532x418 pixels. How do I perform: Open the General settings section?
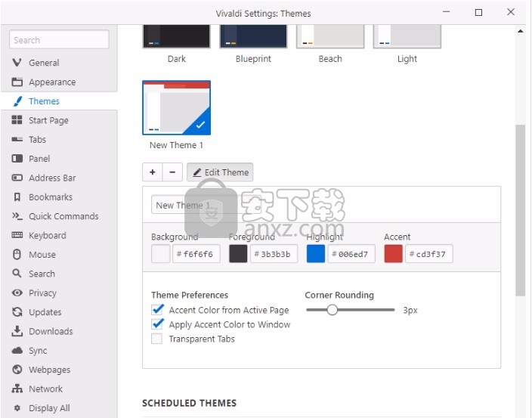tap(59, 63)
